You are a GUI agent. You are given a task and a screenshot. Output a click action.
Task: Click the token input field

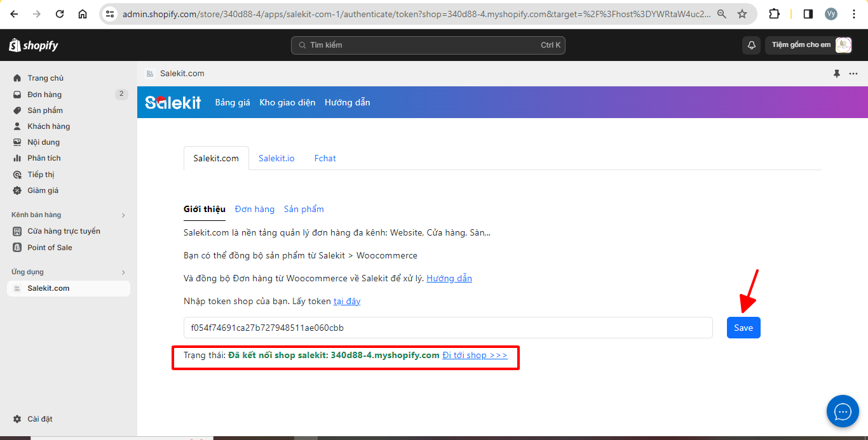pos(448,328)
